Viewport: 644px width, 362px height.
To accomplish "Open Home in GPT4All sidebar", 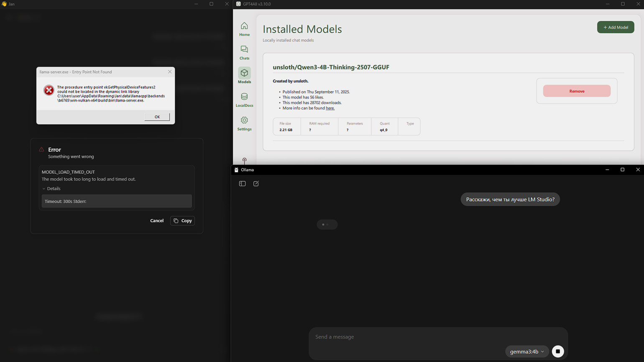I will (244, 29).
